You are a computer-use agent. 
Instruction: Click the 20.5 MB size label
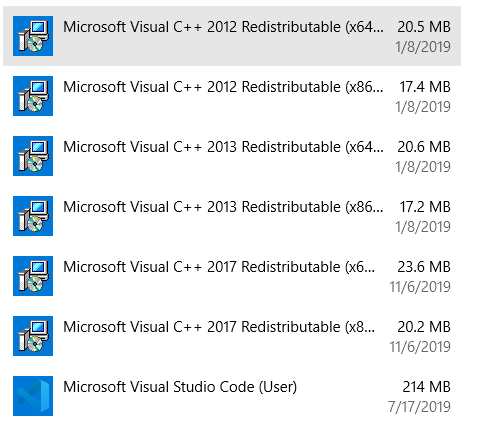[424, 27]
